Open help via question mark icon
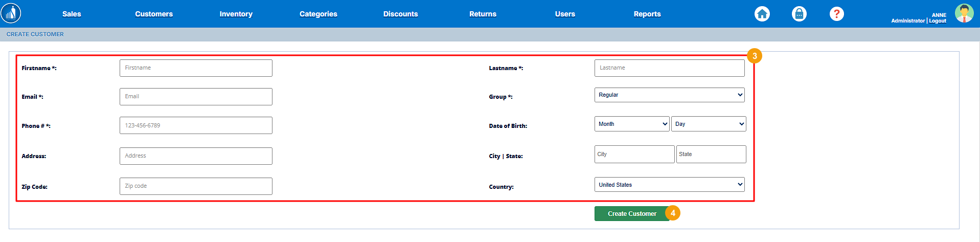The width and height of the screenshot is (980, 242). pos(836,14)
